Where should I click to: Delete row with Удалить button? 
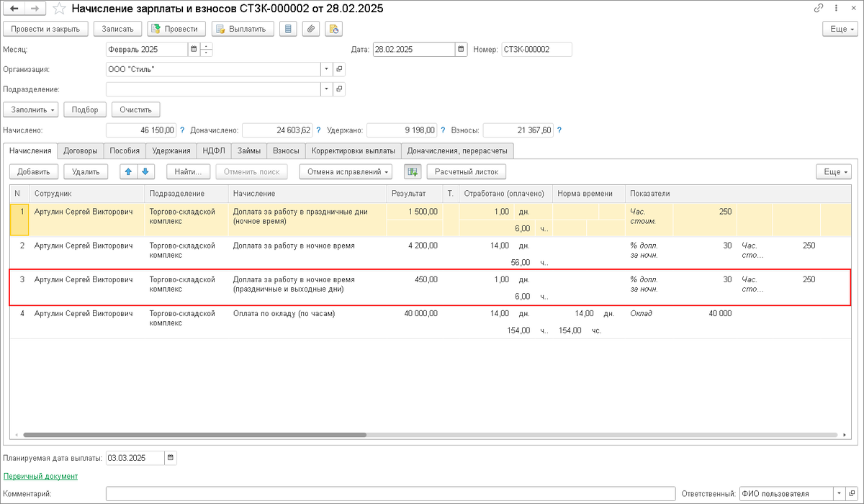coord(86,172)
